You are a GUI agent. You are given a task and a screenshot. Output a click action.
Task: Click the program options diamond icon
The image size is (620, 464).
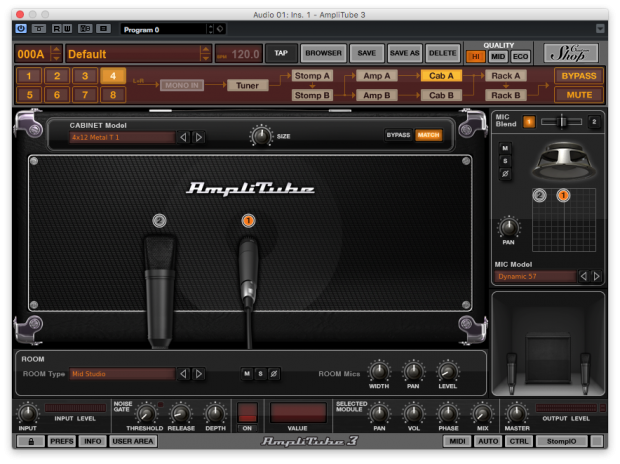click(x=220, y=29)
